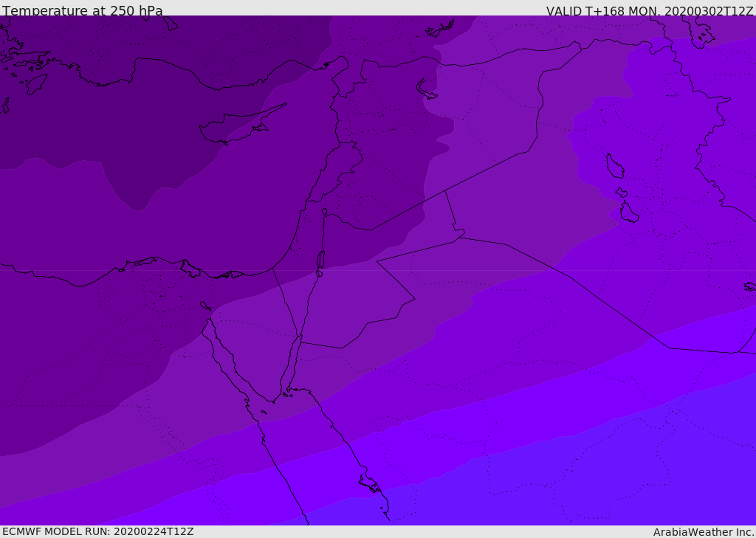Click Lake Tharthar in Iraq

click(615, 166)
